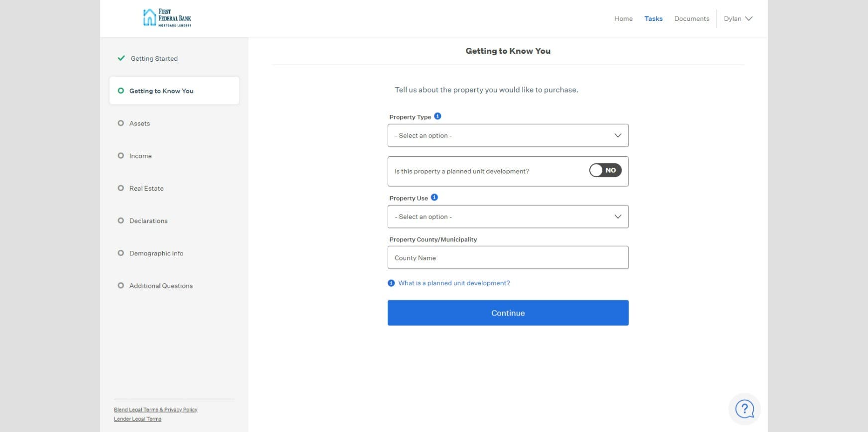Switch to the Documents tab

pyautogui.click(x=691, y=19)
